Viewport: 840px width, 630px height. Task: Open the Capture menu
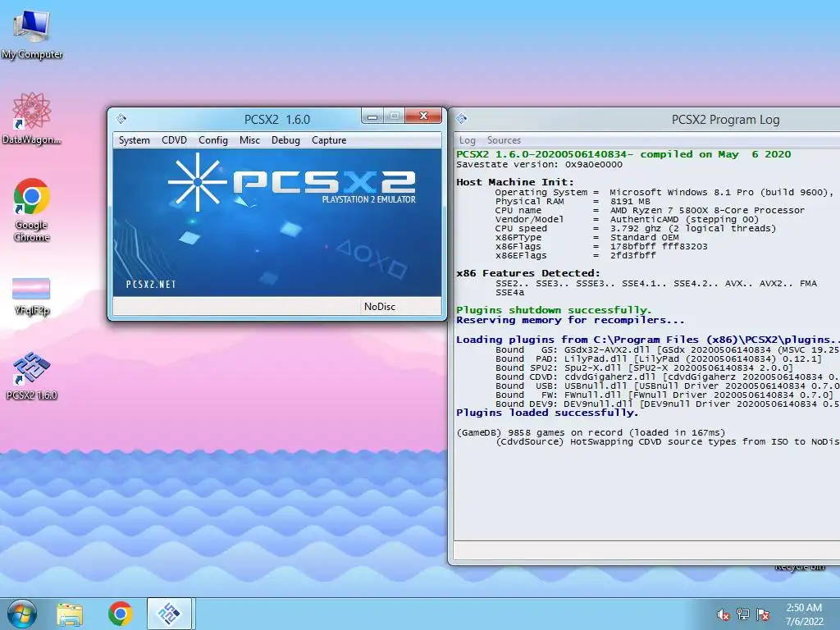(329, 140)
